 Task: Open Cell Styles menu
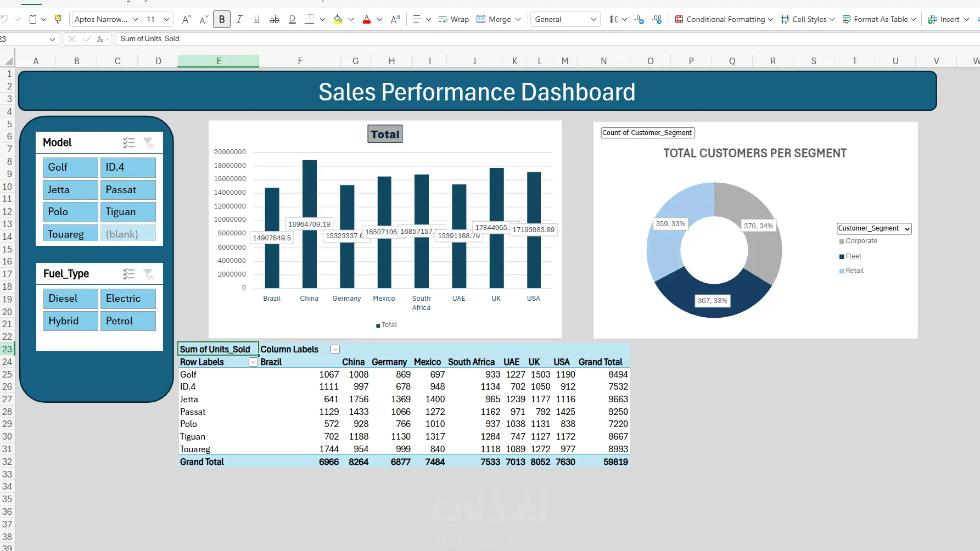coord(808,19)
